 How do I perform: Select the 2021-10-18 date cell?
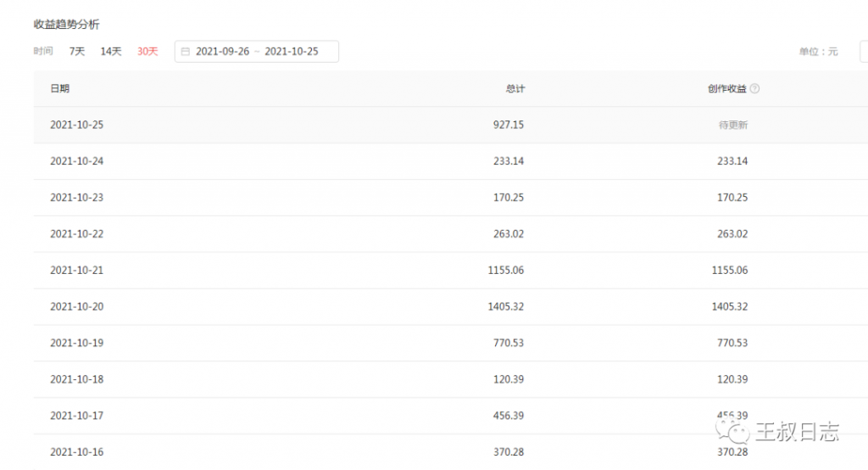(77, 380)
